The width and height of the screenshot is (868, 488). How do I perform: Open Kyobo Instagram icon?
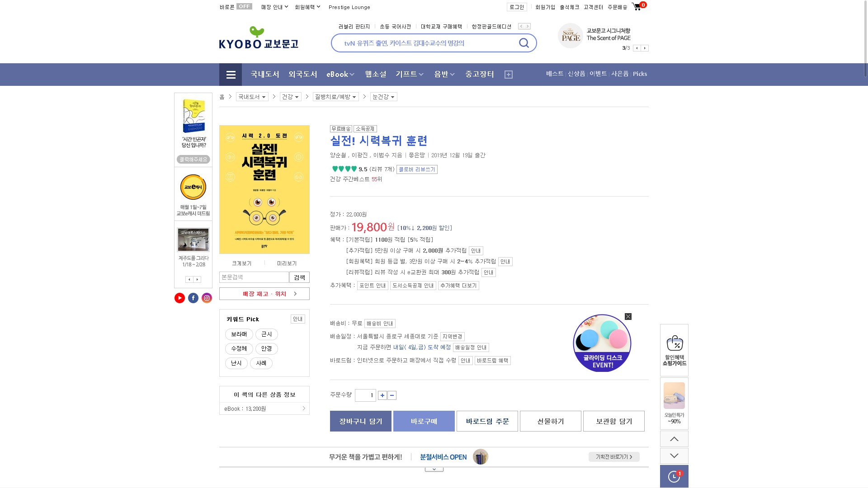[x=207, y=298]
